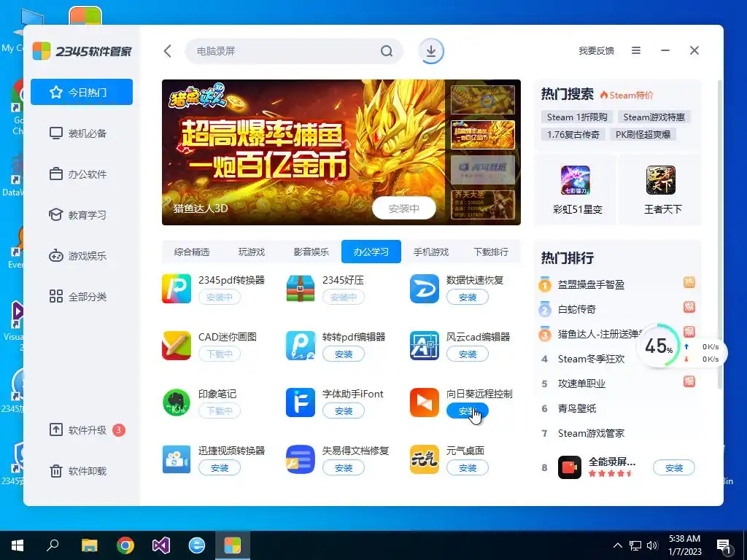The width and height of the screenshot is (747, 560).
Task: Select the second banner thumbnail
Action: (x=483, y=134)
